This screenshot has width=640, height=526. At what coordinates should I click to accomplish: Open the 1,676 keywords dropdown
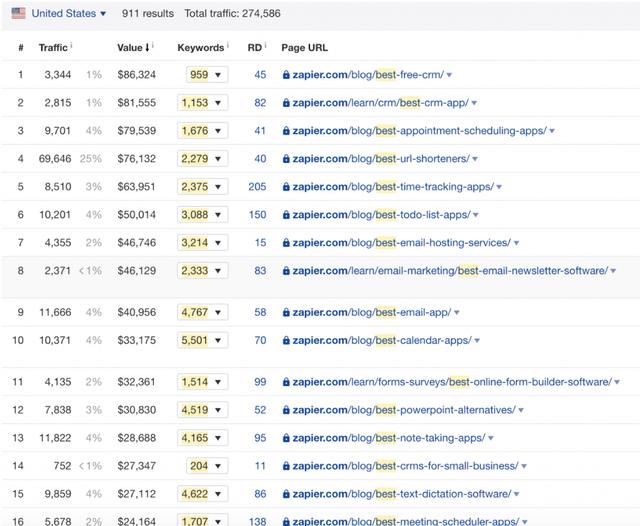point(202,131)
